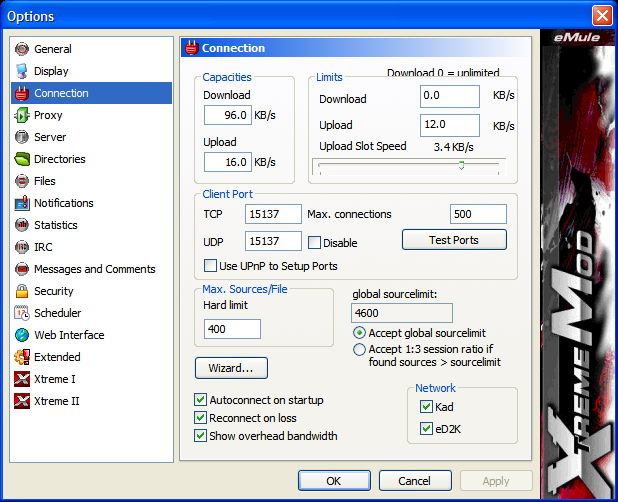Click the Capacities Download field
618x502 pixels.
click(x=228, y=115)
